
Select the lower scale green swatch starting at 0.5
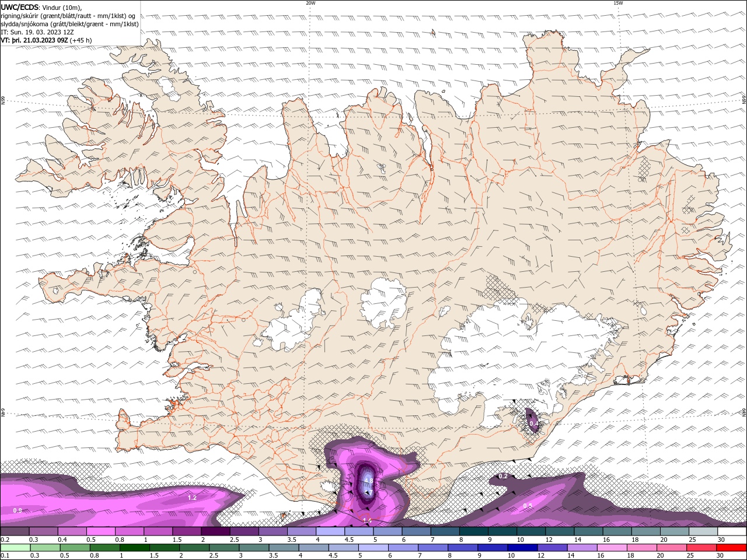click(x=75, y=548)
